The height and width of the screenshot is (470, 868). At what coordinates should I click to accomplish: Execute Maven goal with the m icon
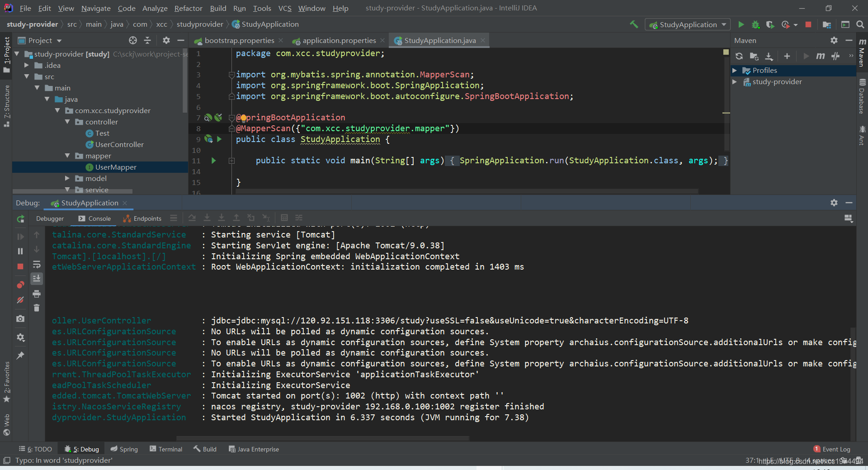point(820,56)
